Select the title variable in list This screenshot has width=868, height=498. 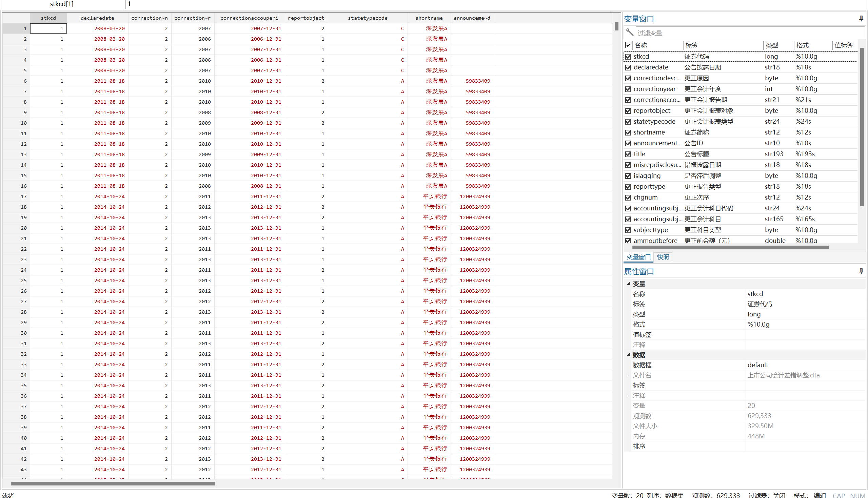[x=639, y=154]
